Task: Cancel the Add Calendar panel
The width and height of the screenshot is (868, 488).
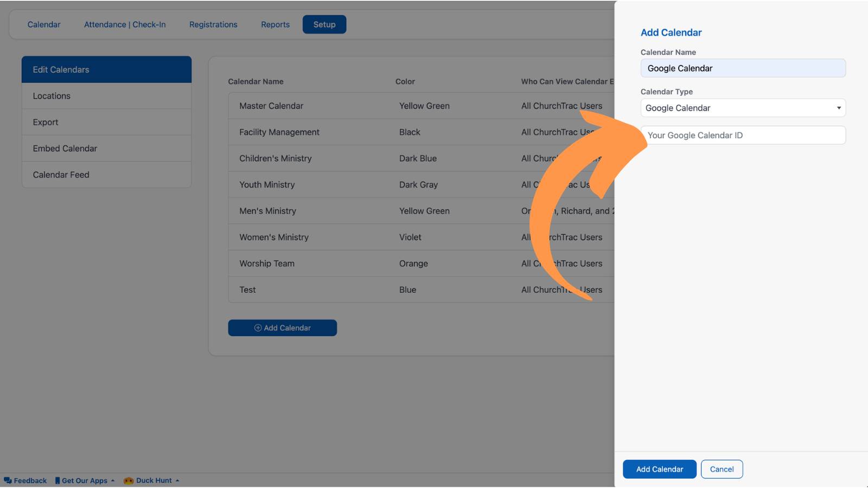Action: (722, 469)
